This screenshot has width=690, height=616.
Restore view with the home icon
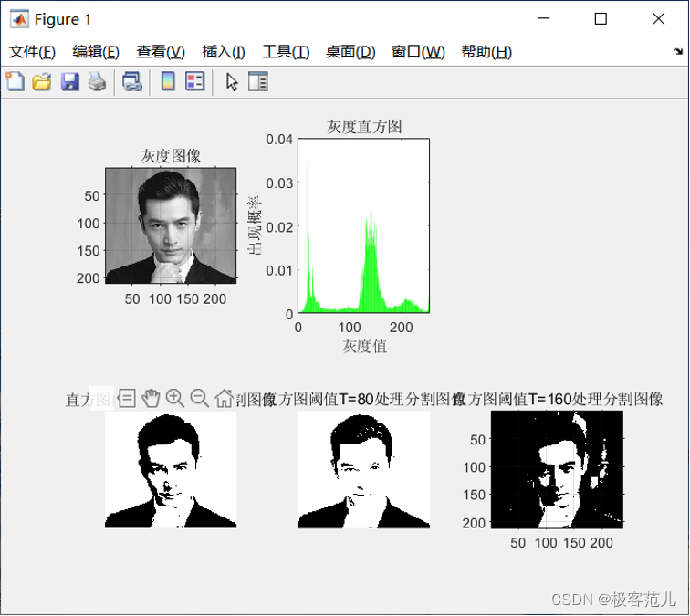click(x=224, y=398)
